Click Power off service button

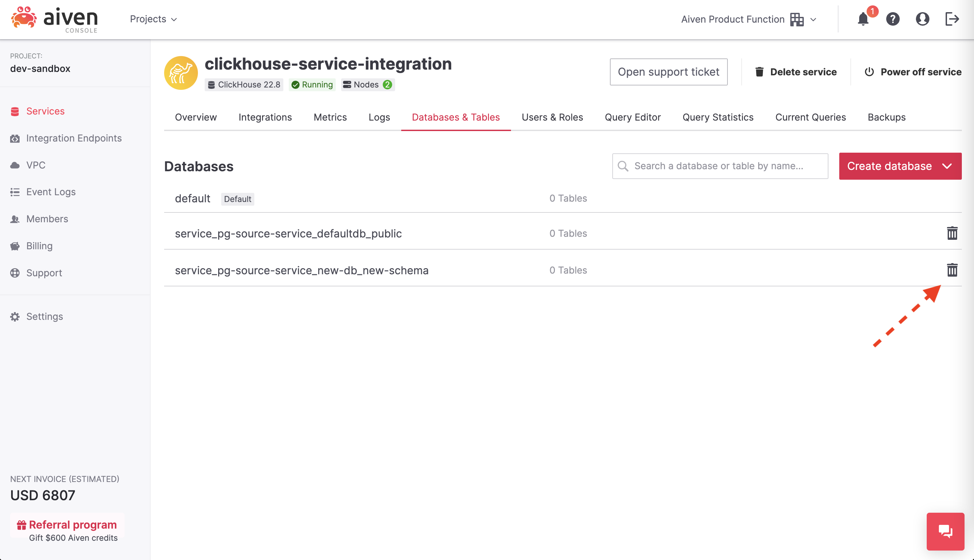pos(913,72)
